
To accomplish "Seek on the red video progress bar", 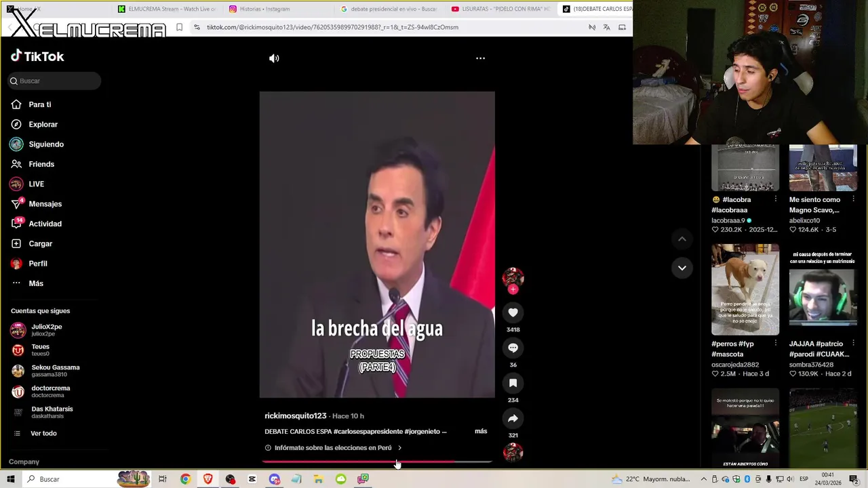I will [x=377, y=462].
